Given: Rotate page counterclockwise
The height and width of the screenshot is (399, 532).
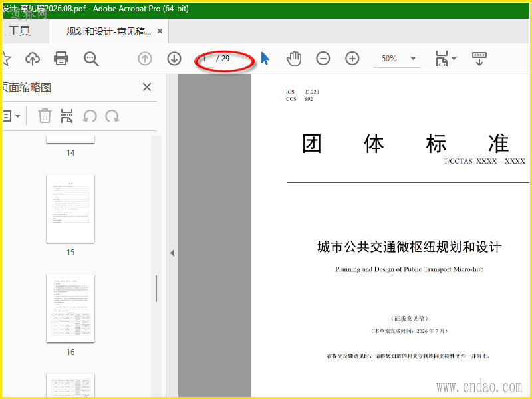Looking at the screenshot, I should click(x=90, y=116).
